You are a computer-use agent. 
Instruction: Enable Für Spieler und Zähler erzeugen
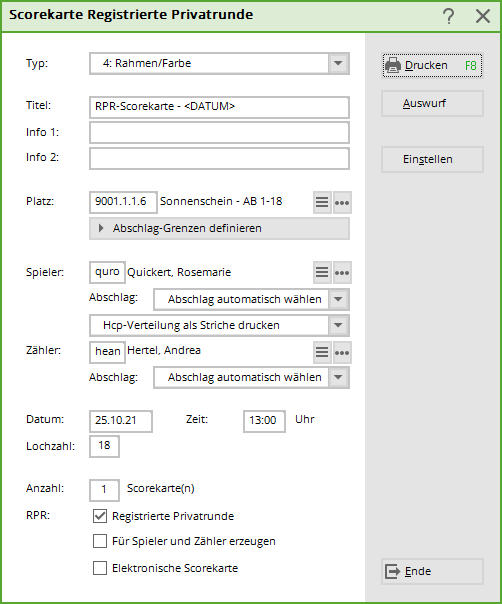100,541
